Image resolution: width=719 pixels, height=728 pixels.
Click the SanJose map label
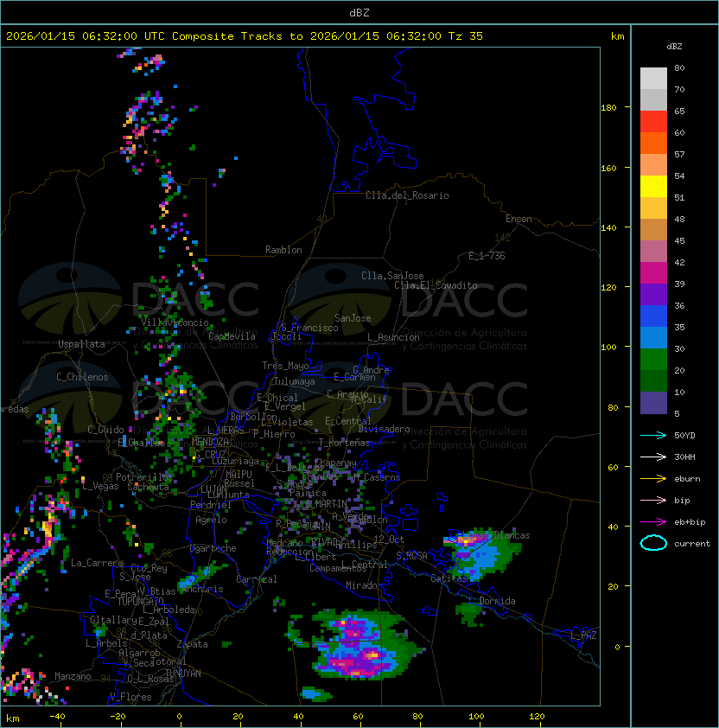tap(353, 318)
